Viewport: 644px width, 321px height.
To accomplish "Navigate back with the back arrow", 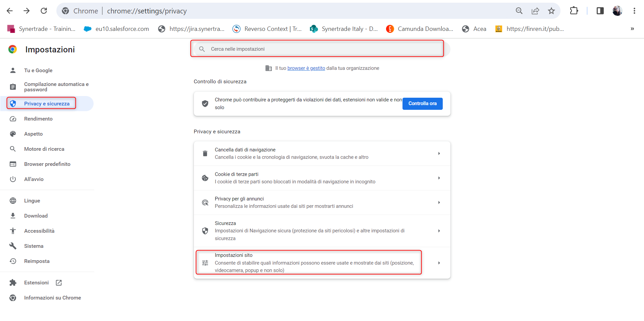I will pos(10,11).
